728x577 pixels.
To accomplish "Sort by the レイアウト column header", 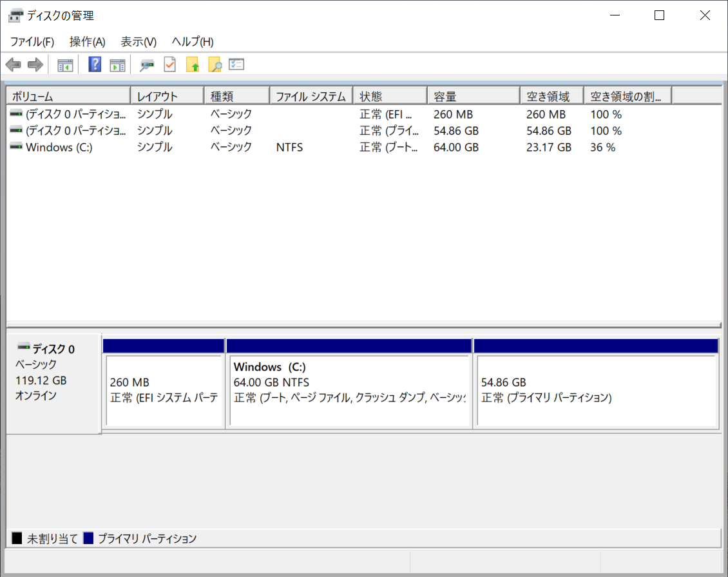I will point(168,96).
